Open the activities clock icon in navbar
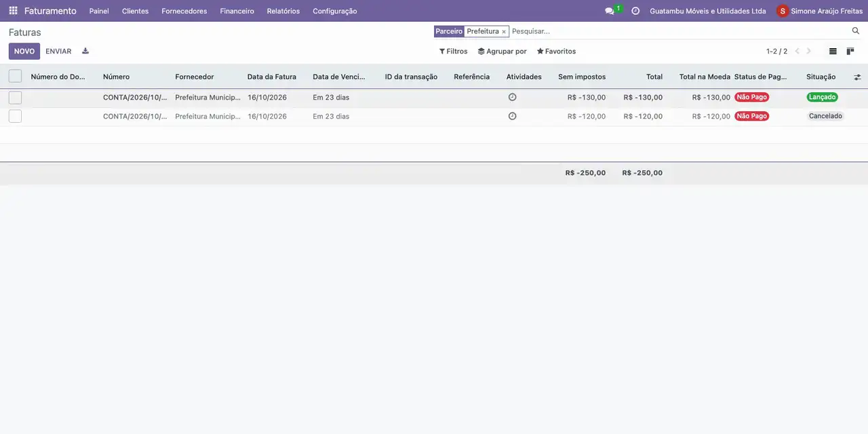 pos(635,11)
